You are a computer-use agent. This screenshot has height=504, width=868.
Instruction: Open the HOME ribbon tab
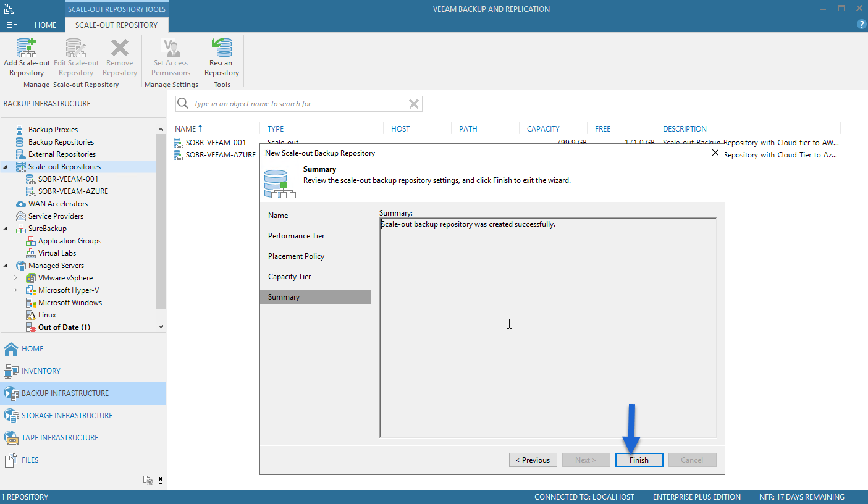45,25
